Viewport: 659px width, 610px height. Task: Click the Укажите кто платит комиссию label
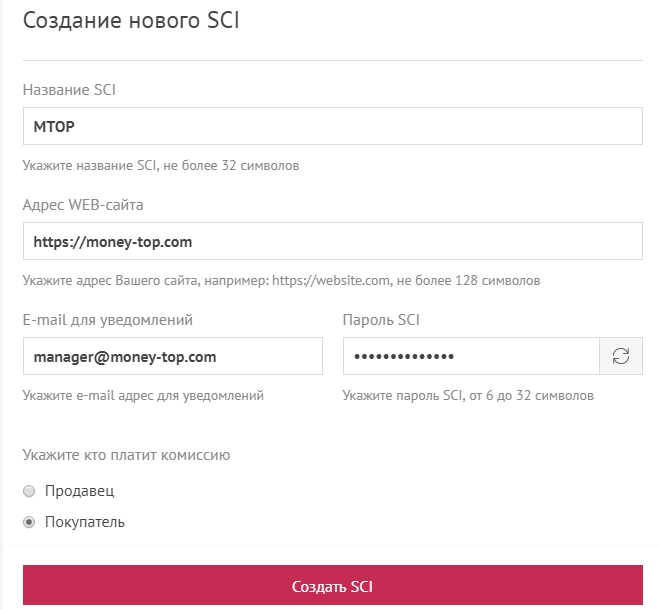126,455
